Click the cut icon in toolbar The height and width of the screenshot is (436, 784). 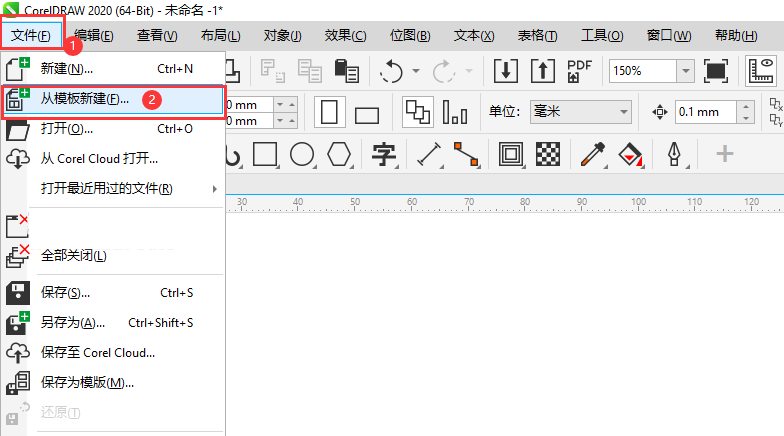[273, 70]
